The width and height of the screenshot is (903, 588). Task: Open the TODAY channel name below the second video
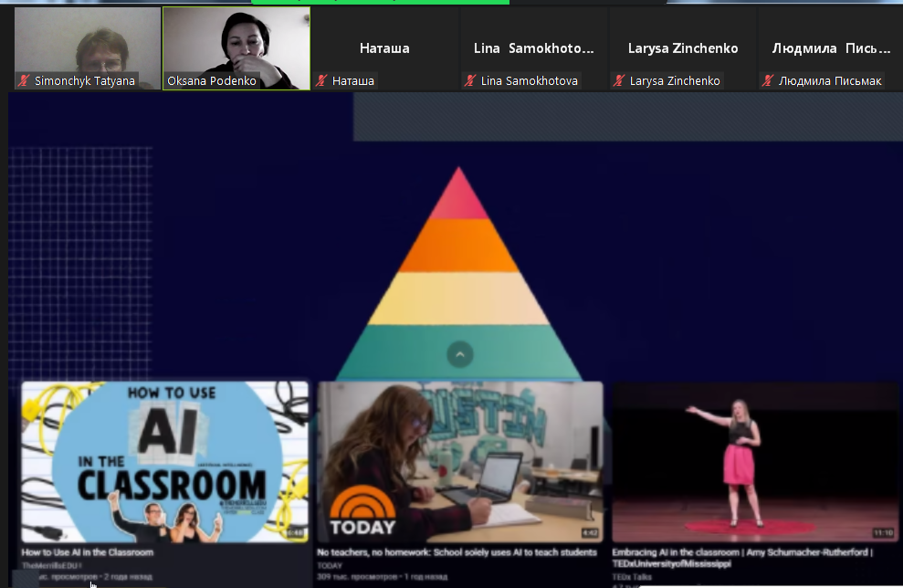coord(330,565)
